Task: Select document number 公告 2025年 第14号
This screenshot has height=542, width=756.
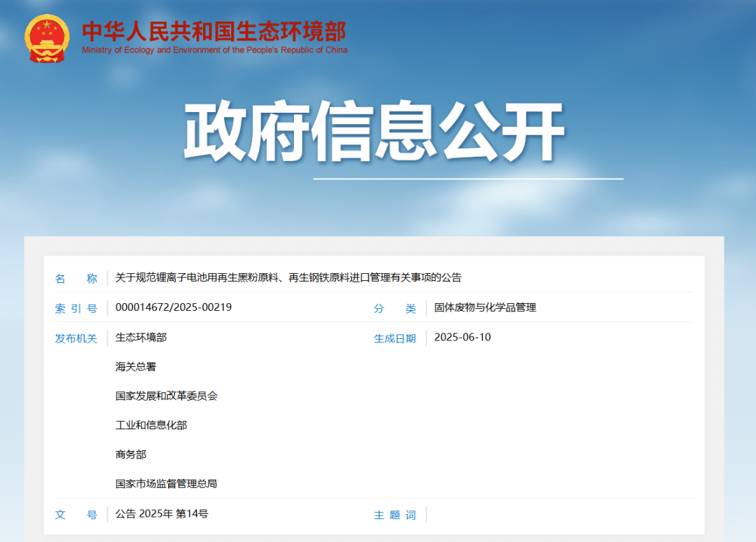Action: tap(163, 514)
